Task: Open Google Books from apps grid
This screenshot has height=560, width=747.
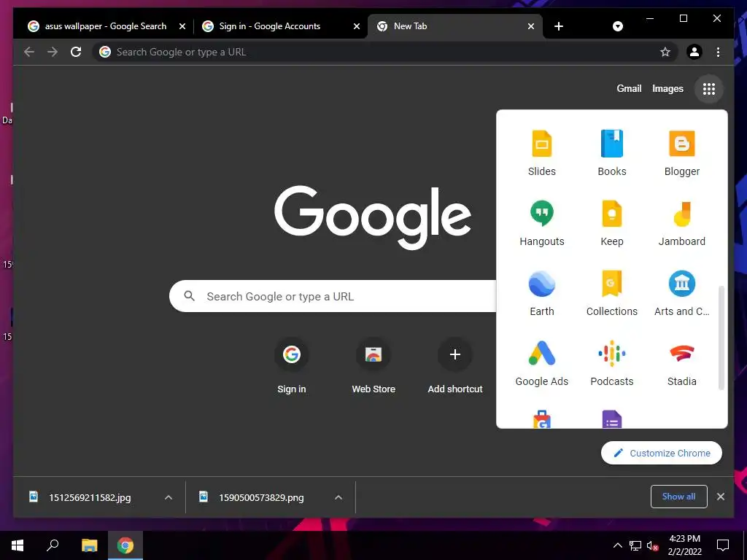Action: tap(612, 153)
